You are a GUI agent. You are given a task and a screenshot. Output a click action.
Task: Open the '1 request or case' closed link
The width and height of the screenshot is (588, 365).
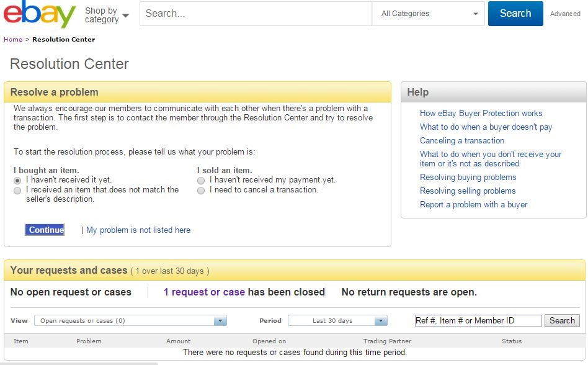(x=205, y=292)
